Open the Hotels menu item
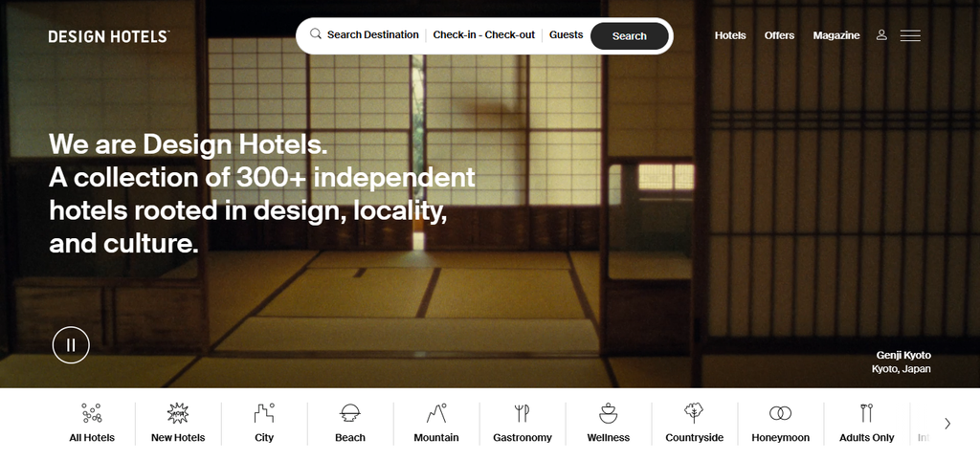Screen dimensions: 980x460 point(730,35)
